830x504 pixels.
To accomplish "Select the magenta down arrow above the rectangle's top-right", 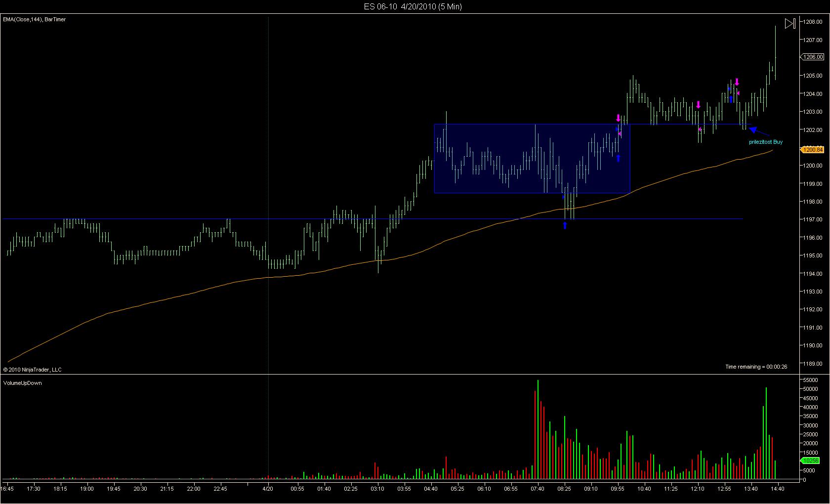I will click(618, 118).
